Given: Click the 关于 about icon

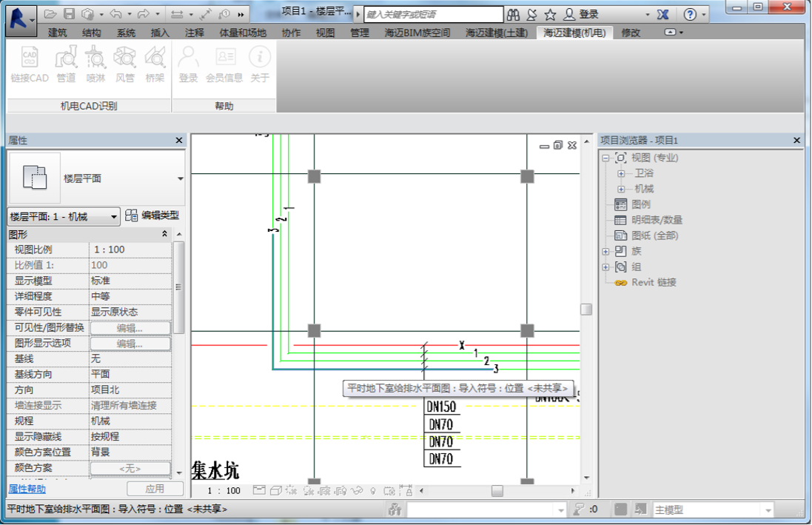Looking at the screenshot, I should point(260,64).
